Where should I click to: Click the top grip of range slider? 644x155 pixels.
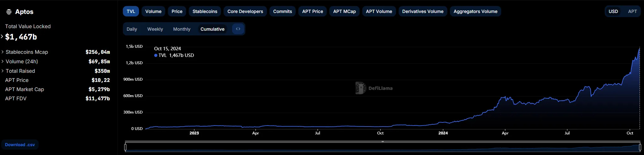click(382, 141)
